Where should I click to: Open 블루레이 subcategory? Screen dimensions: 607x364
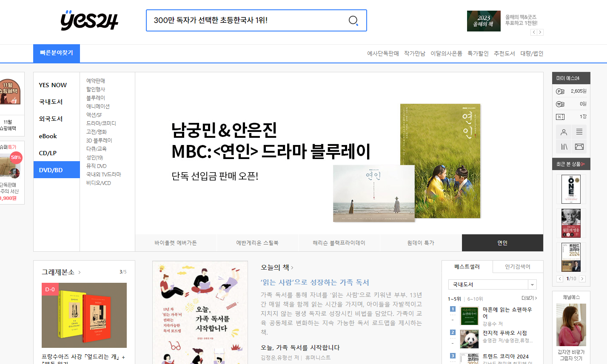(x=96, y=98)
